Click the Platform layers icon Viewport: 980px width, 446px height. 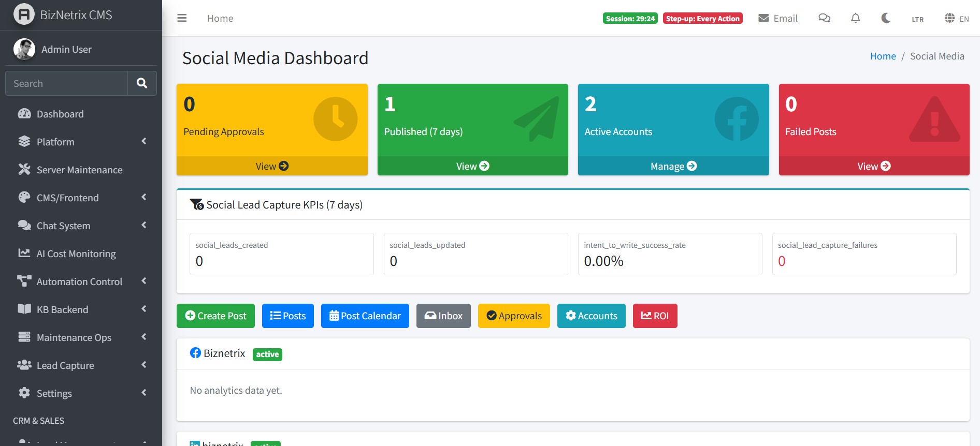(24, 141)
